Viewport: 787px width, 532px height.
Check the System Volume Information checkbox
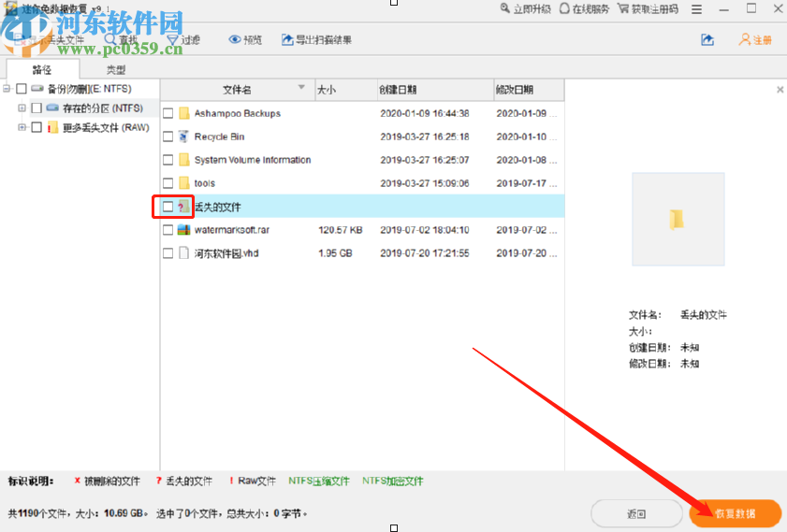pyautogui.click(x=168, y=160)
